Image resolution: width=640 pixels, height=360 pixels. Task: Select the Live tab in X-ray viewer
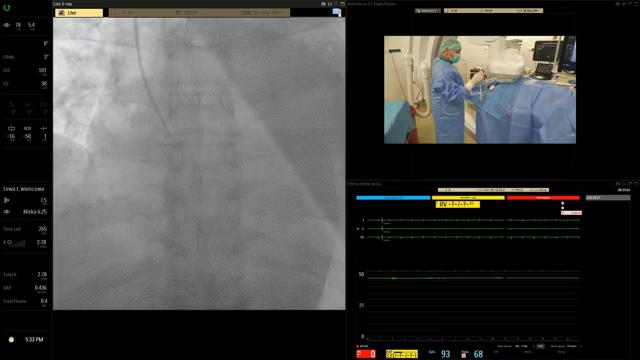click(x=79, y=13)
